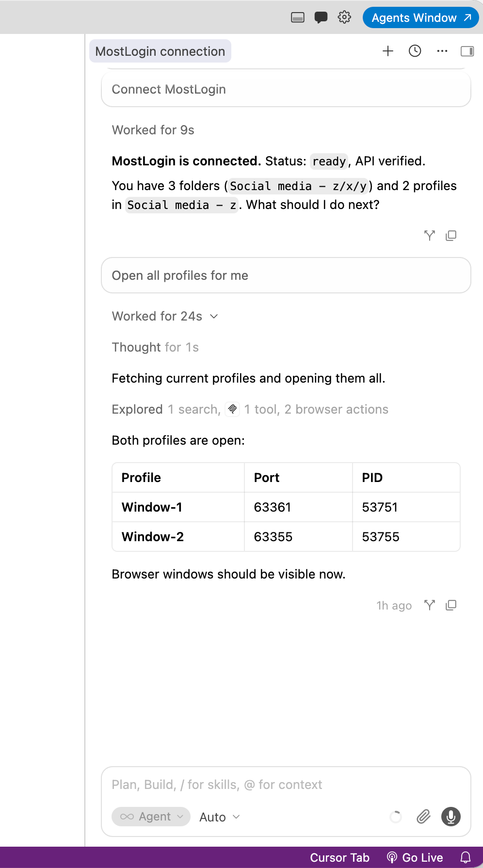Screen dimensions: 483x868
Task: Open the Agents Window button
Action: click(x=420, y=17)
